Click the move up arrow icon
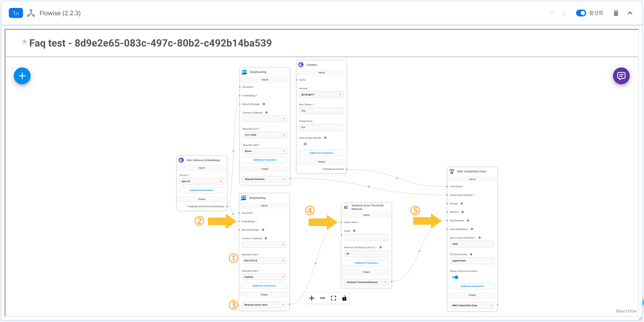This screenshot has width=644, height=322. [552, 13]
